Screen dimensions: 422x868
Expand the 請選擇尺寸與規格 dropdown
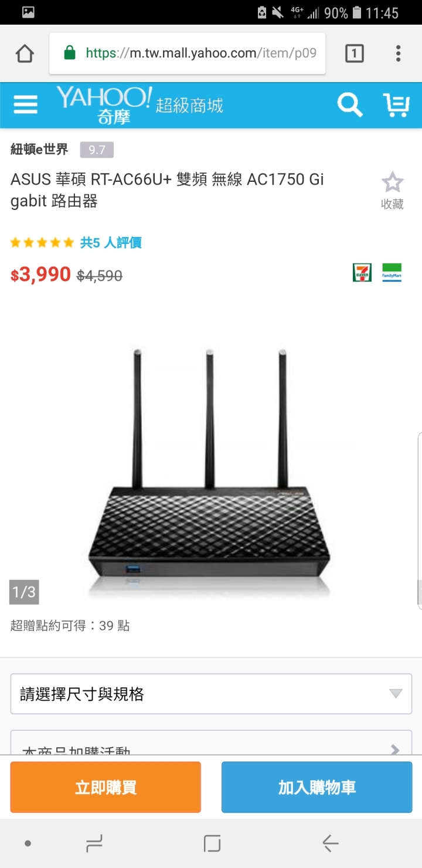[211, 694]
